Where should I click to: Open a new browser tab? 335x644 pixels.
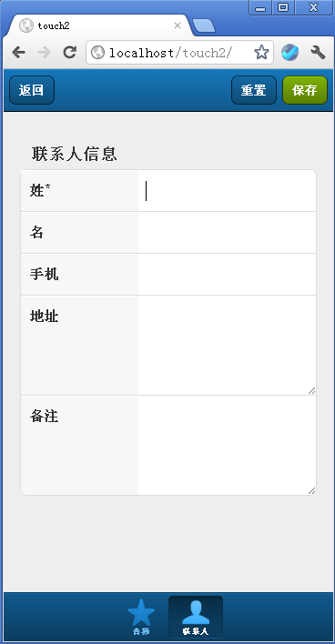click(x=204, y=25)
